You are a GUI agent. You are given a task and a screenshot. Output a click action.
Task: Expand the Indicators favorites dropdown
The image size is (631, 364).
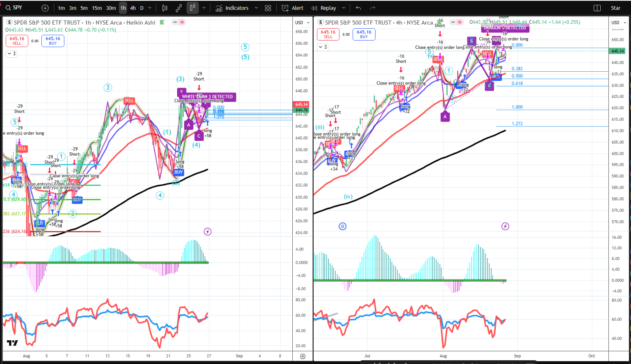256,8
